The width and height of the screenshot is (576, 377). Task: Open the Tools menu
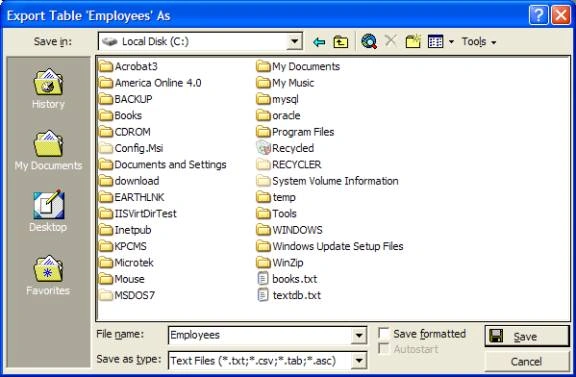479,42
